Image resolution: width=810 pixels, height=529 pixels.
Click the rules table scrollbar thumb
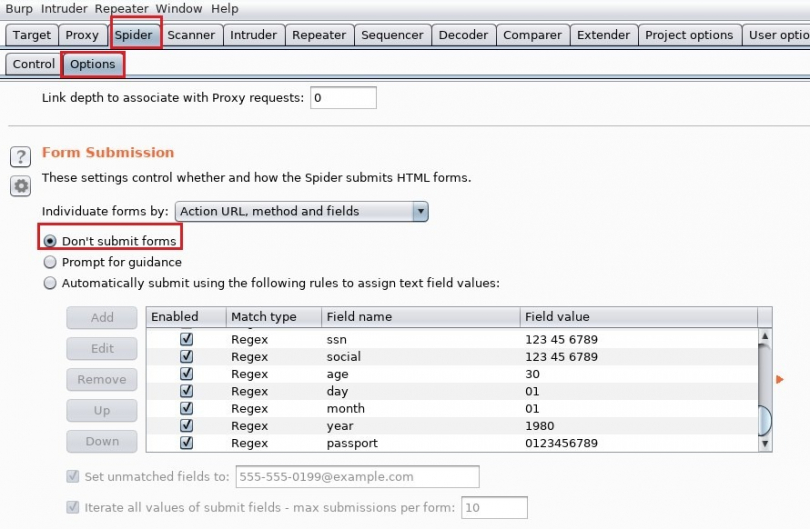[x=765, y=421]
